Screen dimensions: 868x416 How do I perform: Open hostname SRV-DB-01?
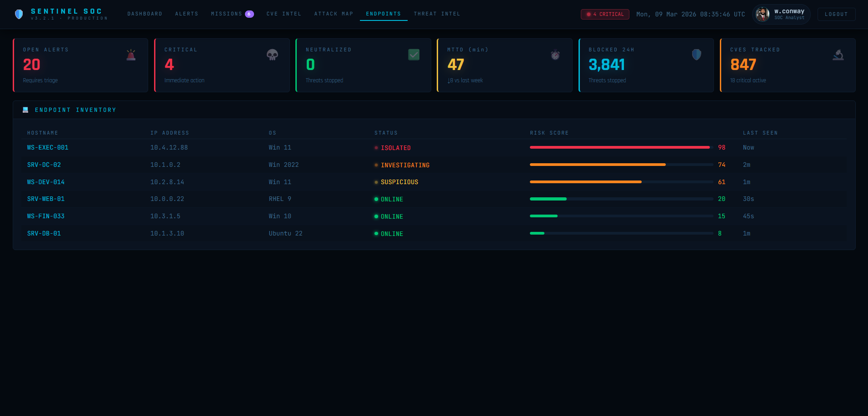(x=44, y=234)
